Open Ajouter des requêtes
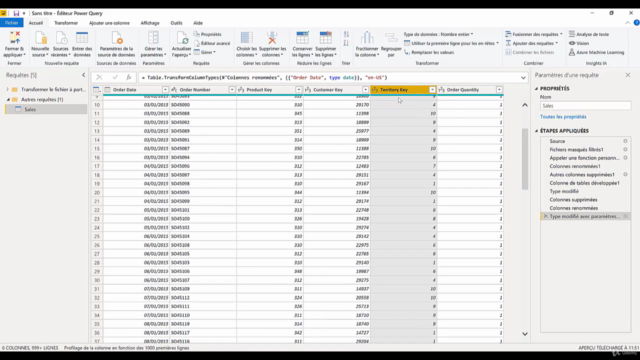 531,43
